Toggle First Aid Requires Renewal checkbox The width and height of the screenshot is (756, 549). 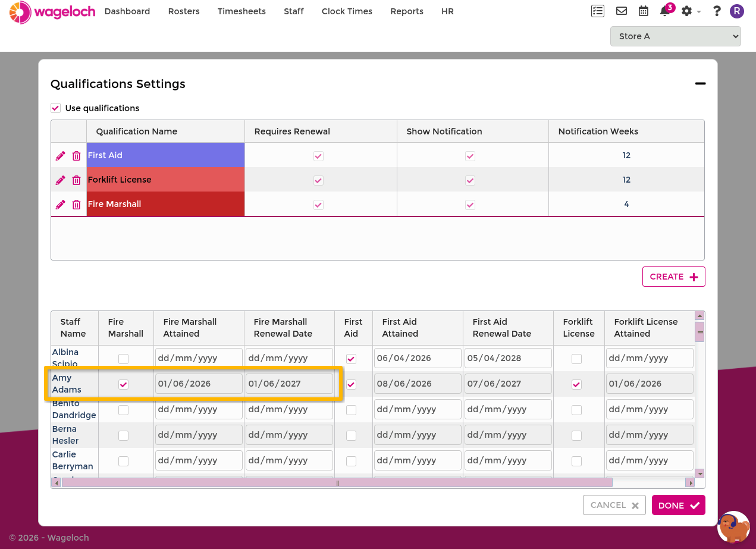pos(318,156)
